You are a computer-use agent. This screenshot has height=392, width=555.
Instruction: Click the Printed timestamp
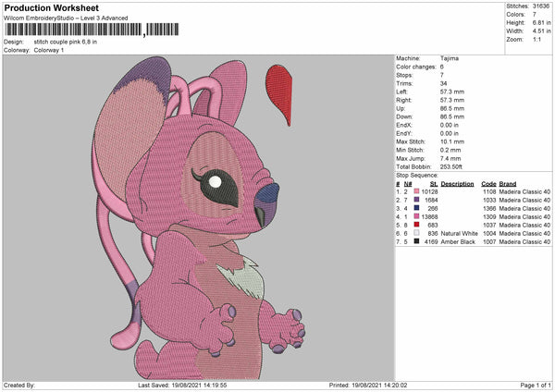(368, 386)
